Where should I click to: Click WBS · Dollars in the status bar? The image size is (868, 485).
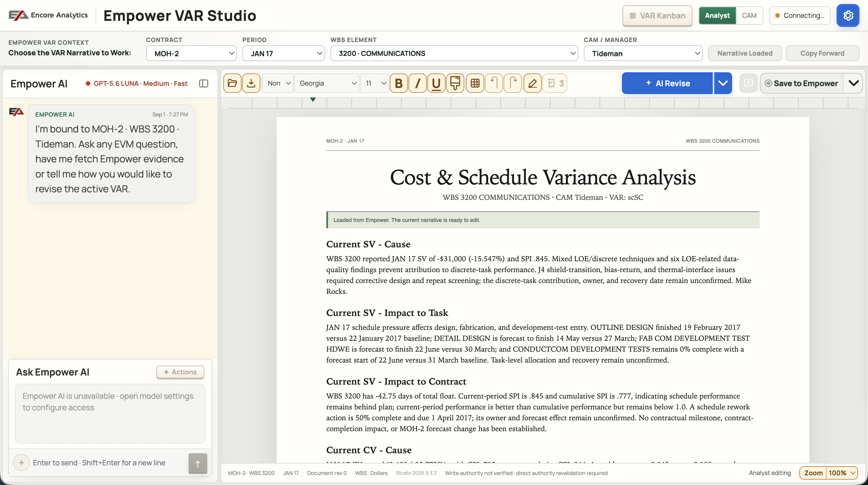click(x=371, y=473)
